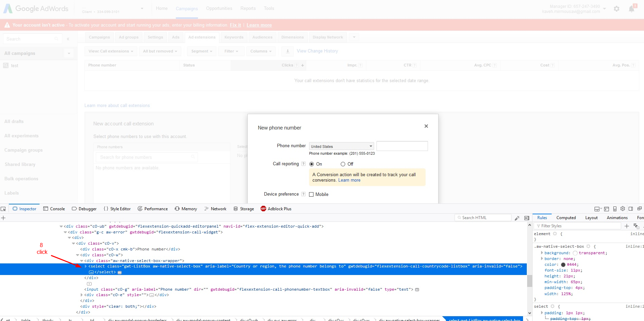This screenshot has width=644, height=321.
Task: Open the View Change History link
Action: pos(317,51)
